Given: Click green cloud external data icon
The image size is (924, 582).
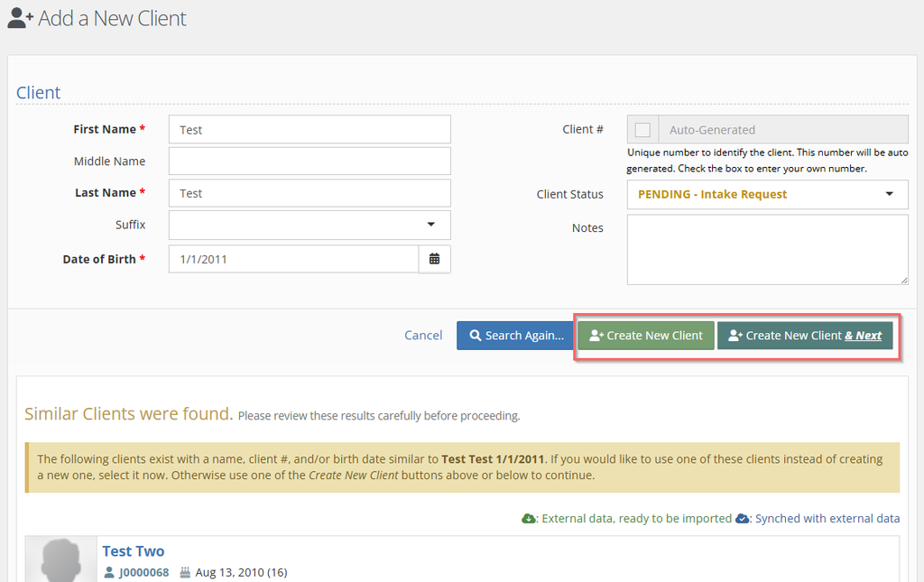Looking at the screenshot, I should point(529,518).
